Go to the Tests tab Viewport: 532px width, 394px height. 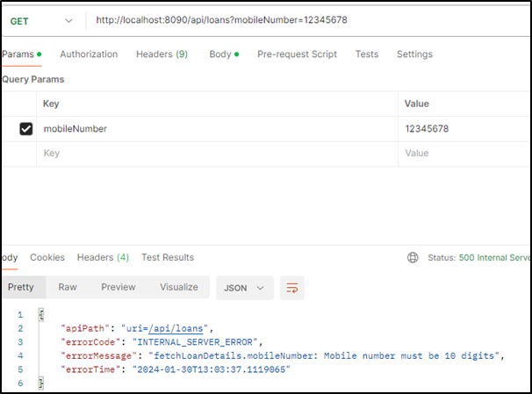tap(367, 54)
